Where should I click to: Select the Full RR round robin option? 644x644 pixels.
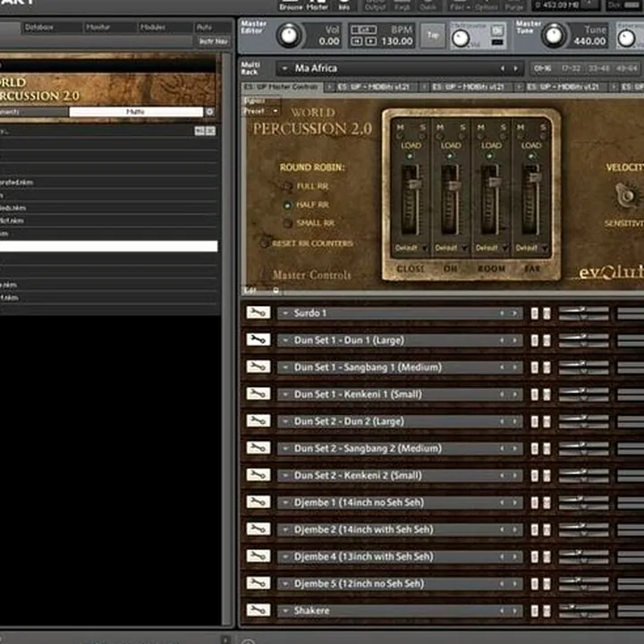(287, 186)
